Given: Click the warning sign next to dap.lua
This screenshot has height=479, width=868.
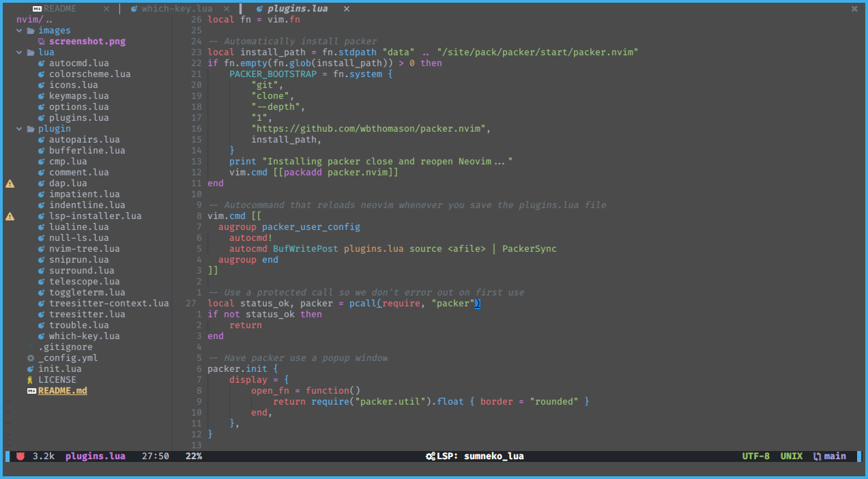Looking at the screenshot, I should (10, 184).
